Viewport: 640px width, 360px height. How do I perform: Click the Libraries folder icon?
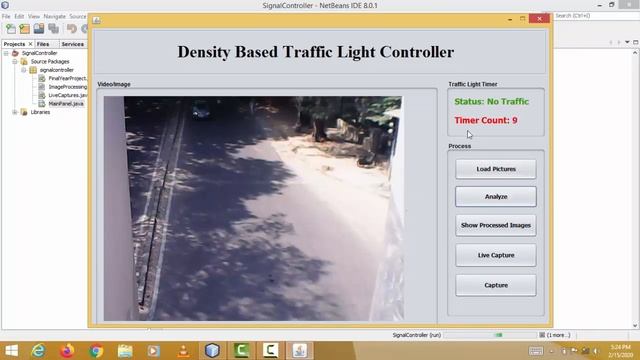tap(24, 112)
